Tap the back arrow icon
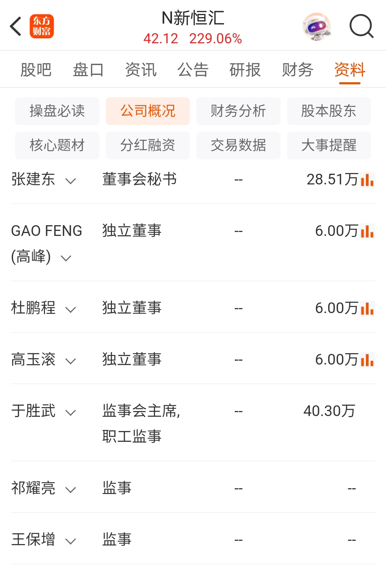Image resolution: width=386 pixels, height=588 pixels. (x=16, y=26)
